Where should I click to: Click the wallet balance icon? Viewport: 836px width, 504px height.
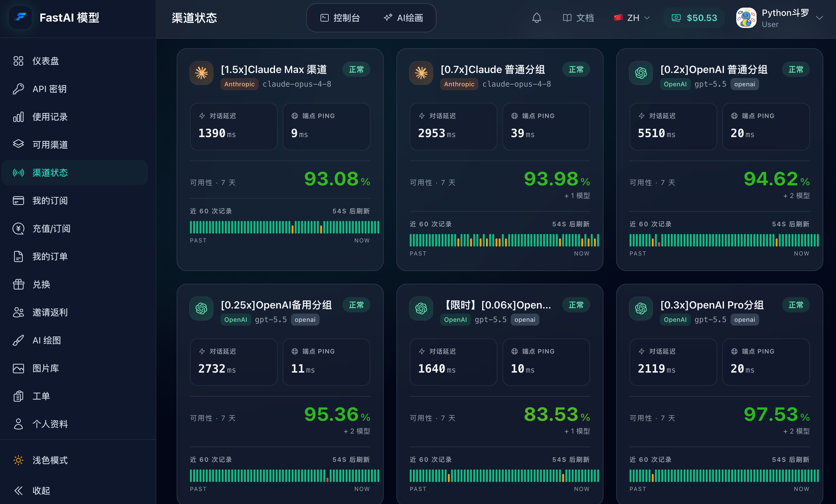coord(676,18)
